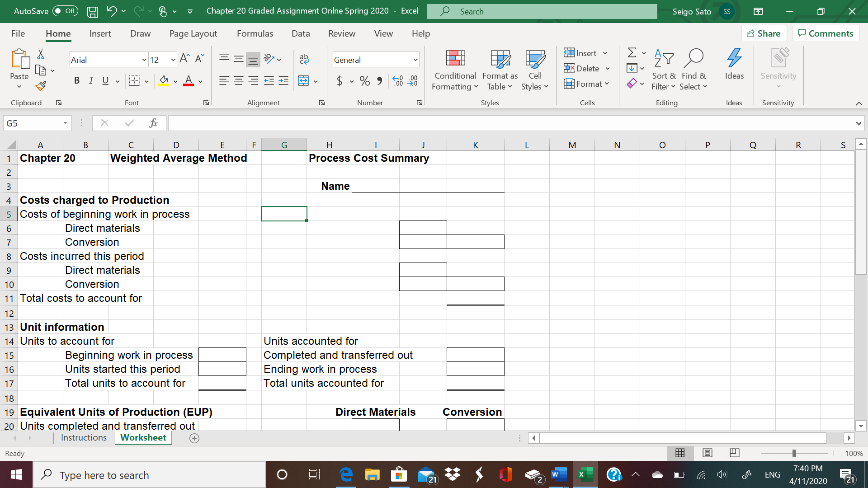
Task: Select center alignment
Action: (238, 81)
